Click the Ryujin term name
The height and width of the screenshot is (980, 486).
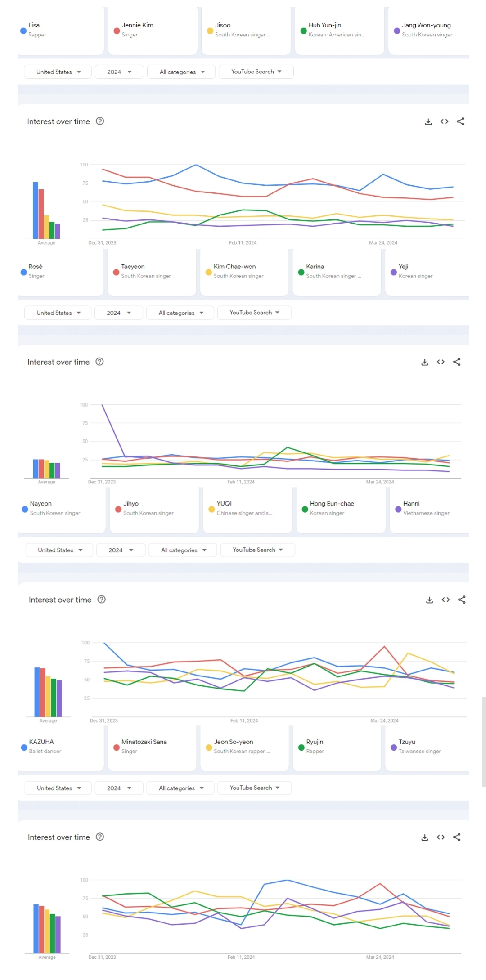tap(315, 742)
